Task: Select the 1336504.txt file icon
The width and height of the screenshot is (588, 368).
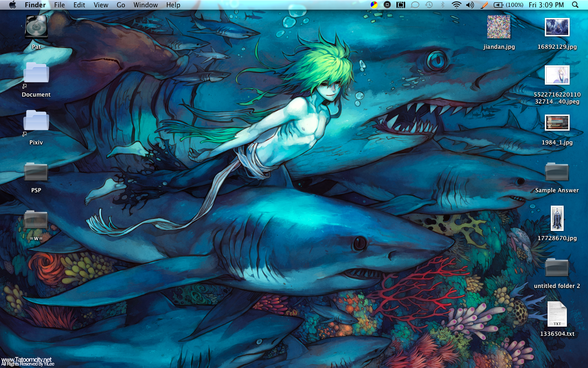Action: 557,314
